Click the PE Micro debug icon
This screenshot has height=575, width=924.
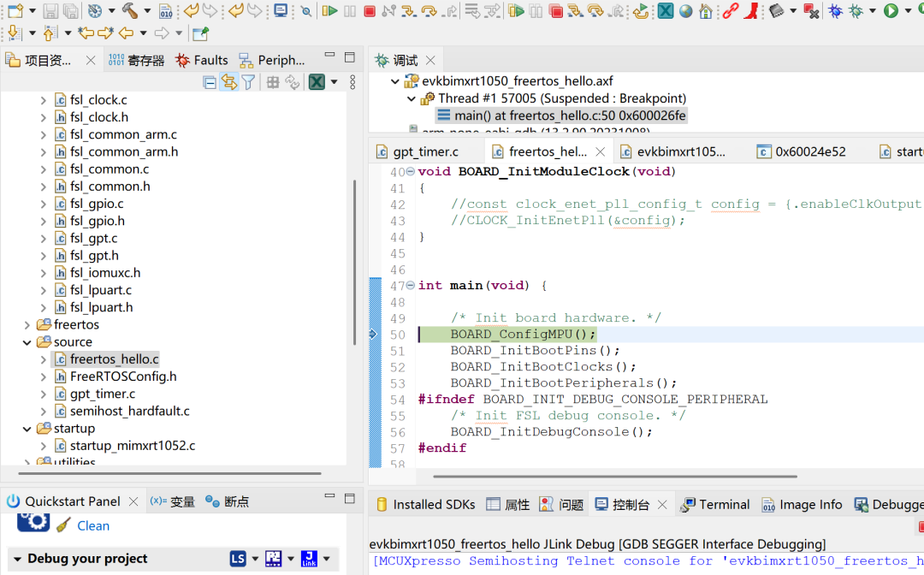point(274,559)
